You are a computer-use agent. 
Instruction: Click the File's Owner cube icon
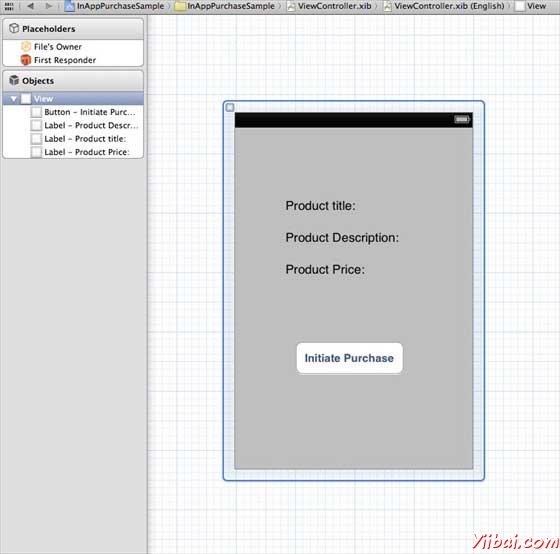26,46
